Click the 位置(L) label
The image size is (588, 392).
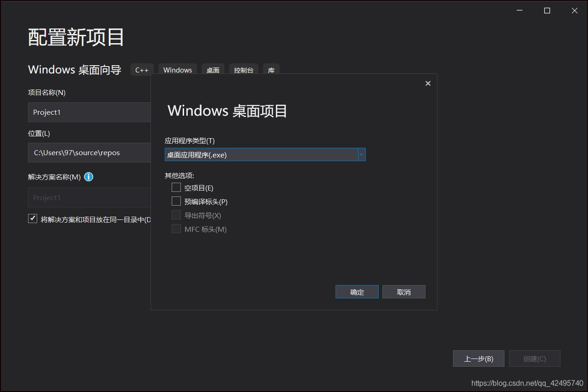[x=39, y=133]
